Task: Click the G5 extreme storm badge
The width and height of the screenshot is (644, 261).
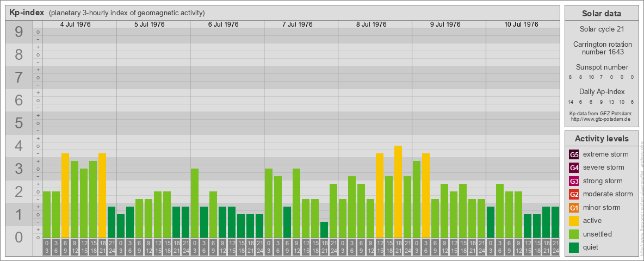Action: click(x=574, y=155)
